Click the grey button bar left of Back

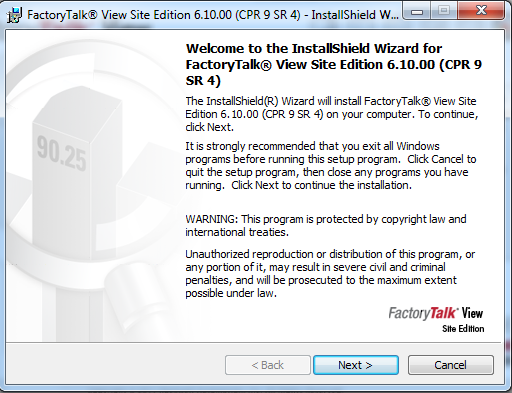point(115,365)
